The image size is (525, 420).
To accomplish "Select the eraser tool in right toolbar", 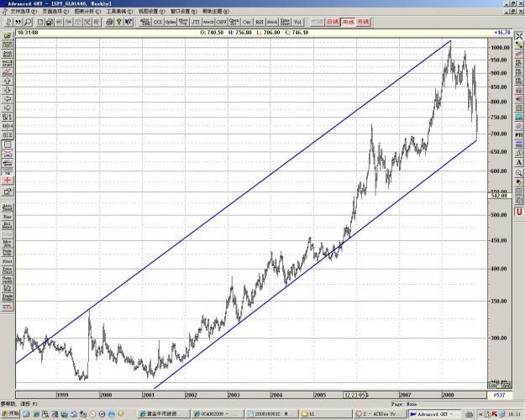I will tap(518, 182).
